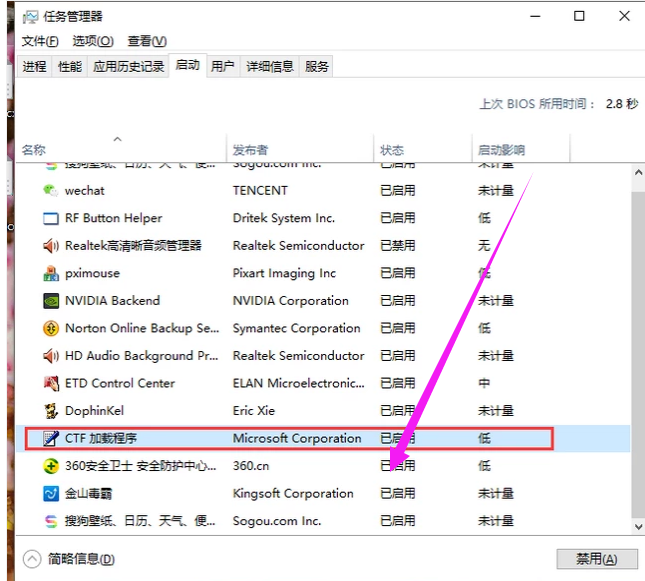Select the 360安全卫士 icon
Viewport: 645px width, 581px height.
pyautogui.click(x=51, y=466)
